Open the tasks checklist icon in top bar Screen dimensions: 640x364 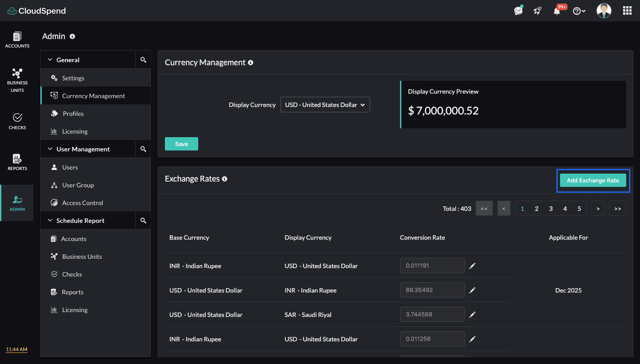coord(518,10)
